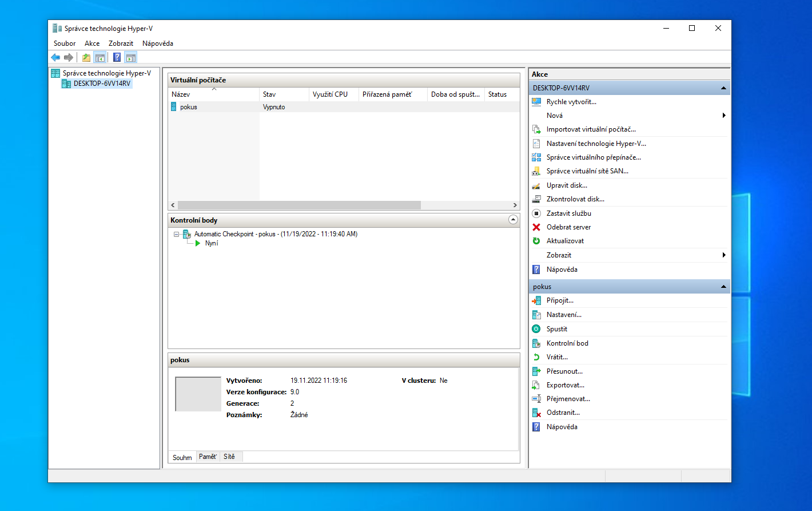Image resolution: width=812 pixels, height=511 pixels.
Task: Click the Upravit disk icon
Action: point(536,185)
